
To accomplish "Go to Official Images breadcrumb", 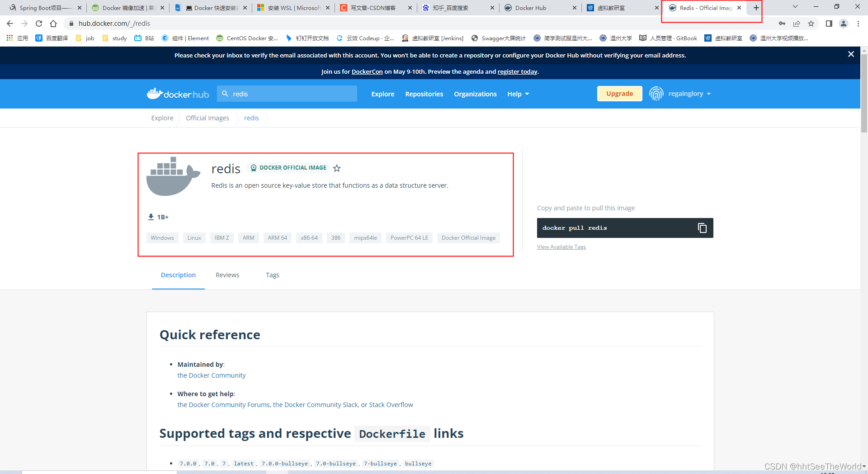I will pyautogui.click(x=208, y=118).
